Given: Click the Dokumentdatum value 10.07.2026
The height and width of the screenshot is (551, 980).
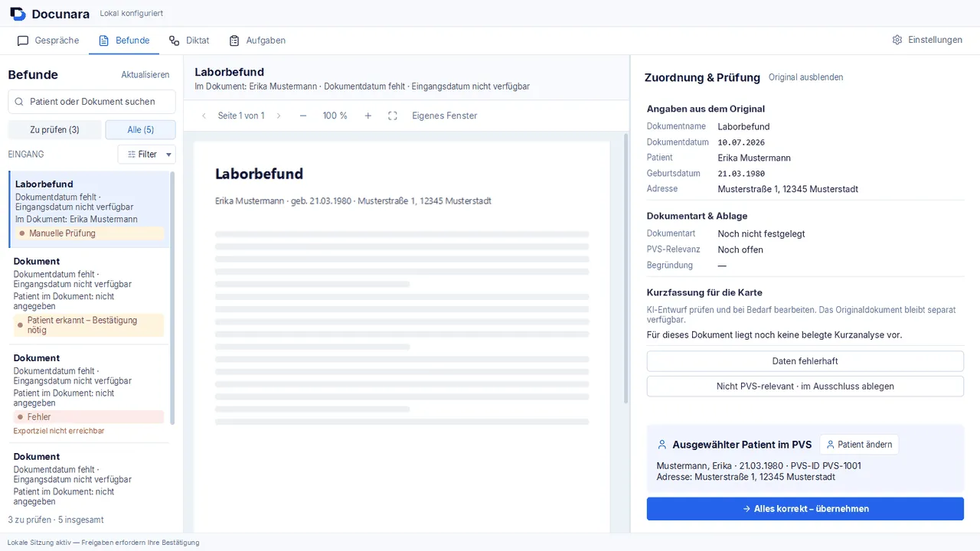Looking at the screenshot, I should [741, 142].
